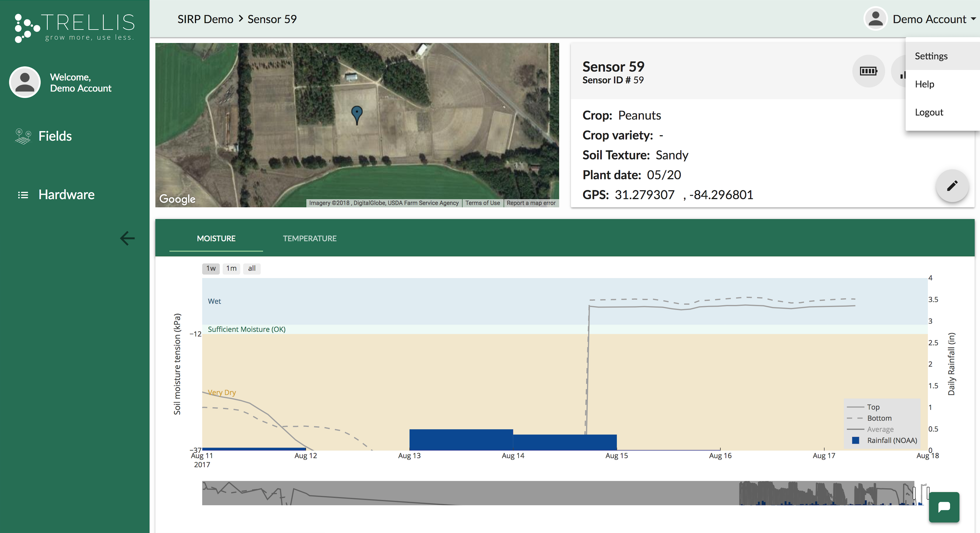The width and height of the screenshot is (980, 533).
Task: Click the pencil edit sensor button
Action: tap(952, 186)
